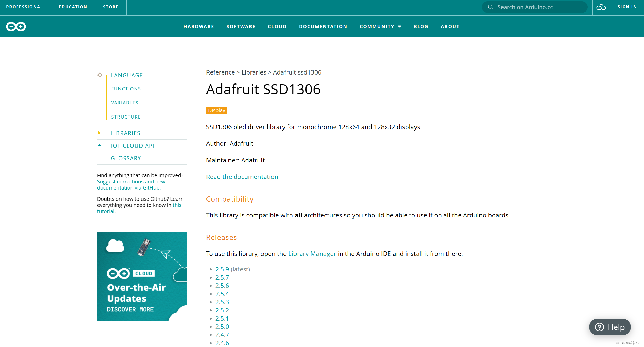Expand the Libraries sidebar arrow
This screenshot has height=347, width=644.
(99, 133)
